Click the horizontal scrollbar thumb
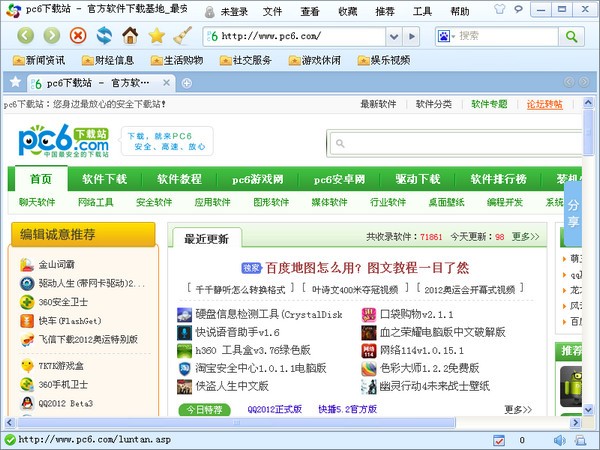The width and height of the screenshot is (600, 450). coord(237,423)
